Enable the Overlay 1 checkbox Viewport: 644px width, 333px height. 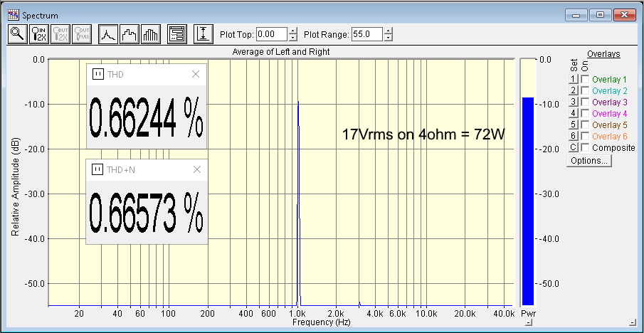(x=586, y=79)
